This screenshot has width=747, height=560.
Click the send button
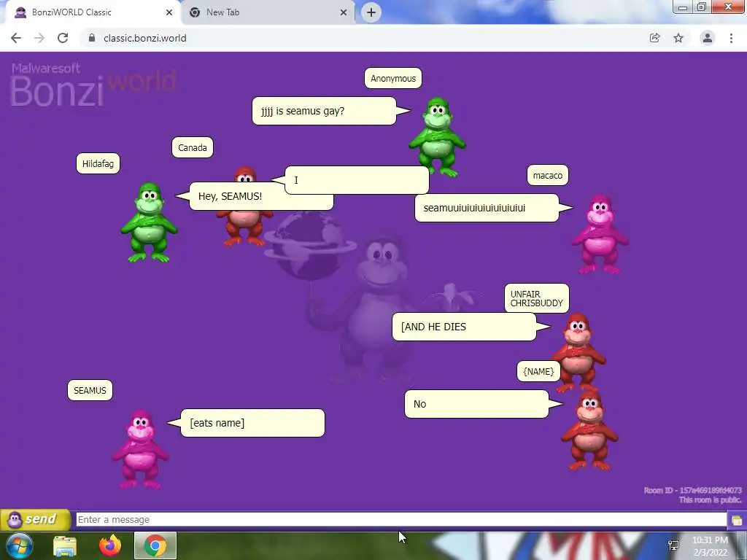click(x=35, y=519)
